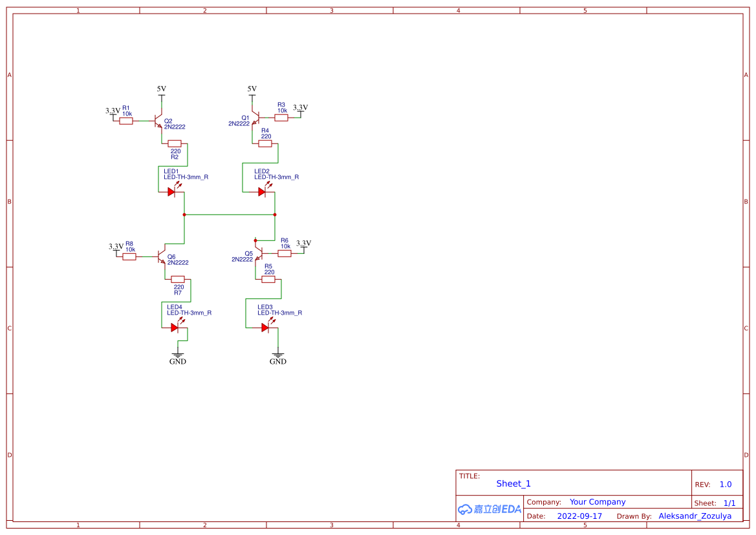Click the REV value 1.0
756x535 pixels.
[724, 484]
